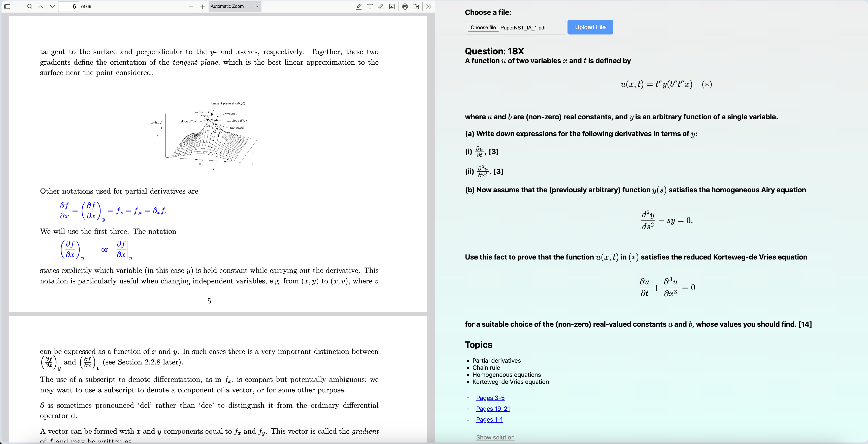
Task: Click the page number field
Action: 69,6
